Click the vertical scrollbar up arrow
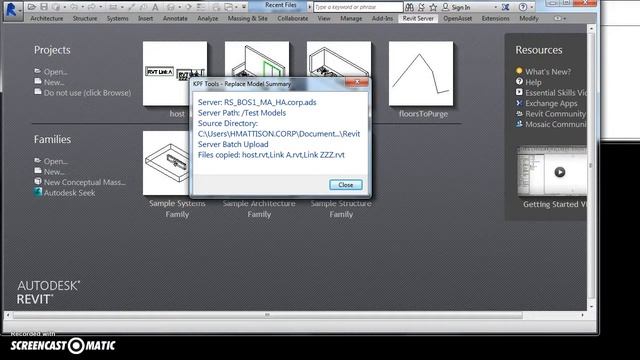Image resolution: width=640 pixels, height=360 pixels. (591, 28)
